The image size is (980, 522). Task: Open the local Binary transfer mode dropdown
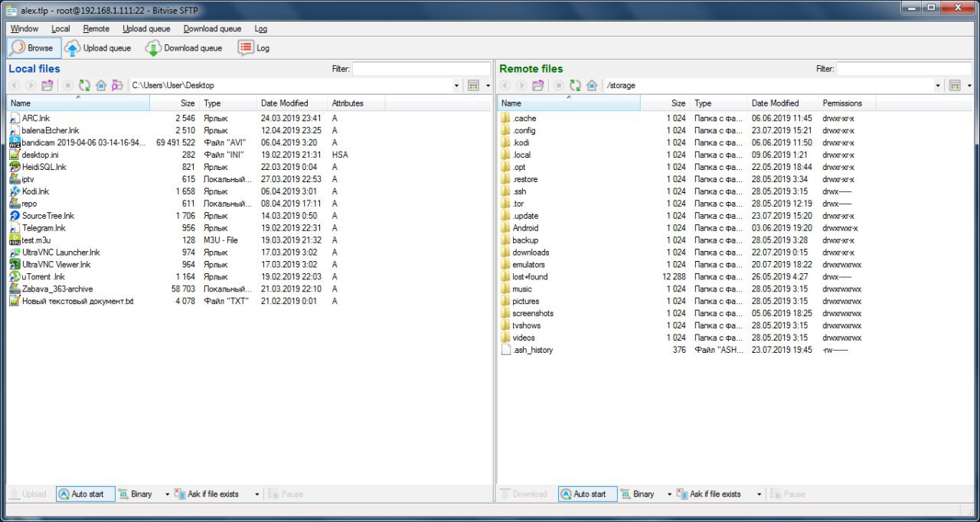167,494
